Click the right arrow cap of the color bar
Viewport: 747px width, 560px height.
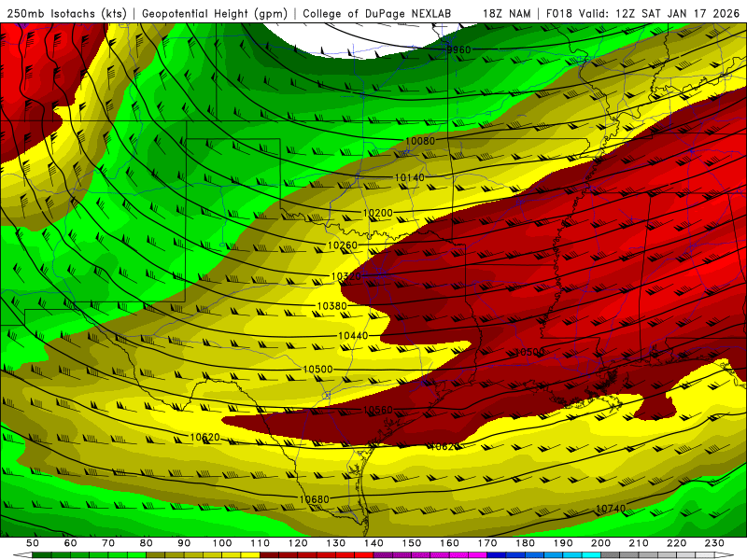[x=725, y=555]
